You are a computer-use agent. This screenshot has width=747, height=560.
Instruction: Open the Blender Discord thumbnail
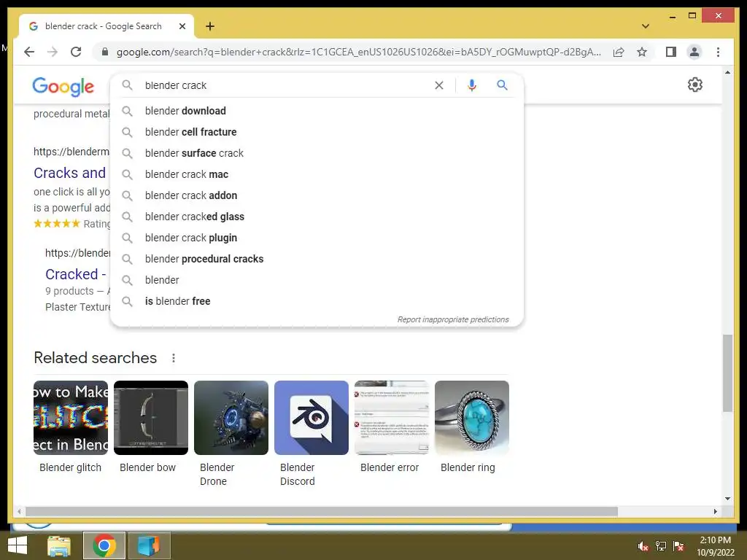pos(311,418)
